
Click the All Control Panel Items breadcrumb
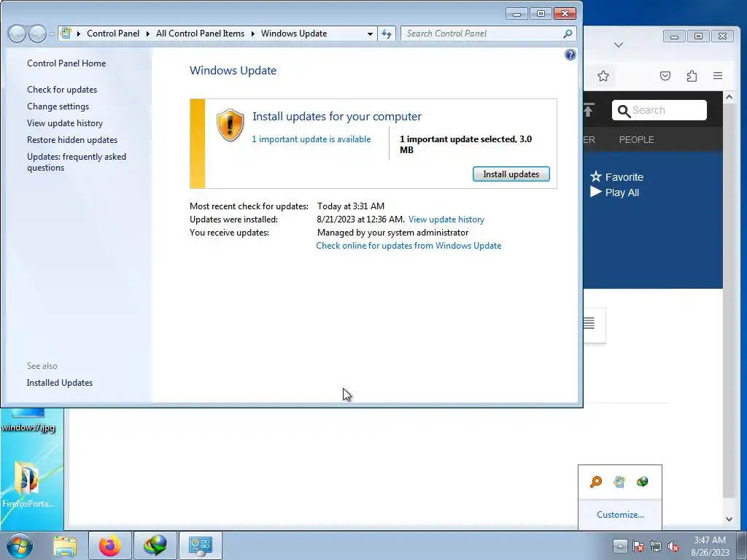click(x=200, y=34)
